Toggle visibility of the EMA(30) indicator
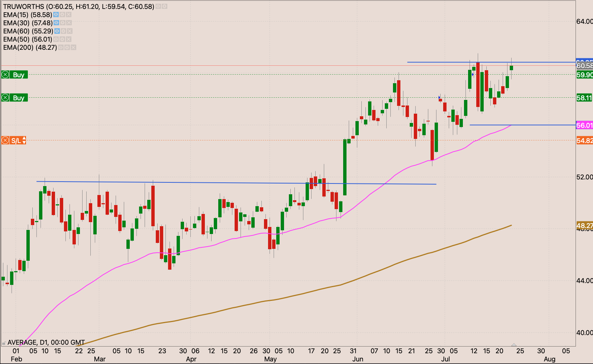Viewport: 593px width, 364px height. 57,23
